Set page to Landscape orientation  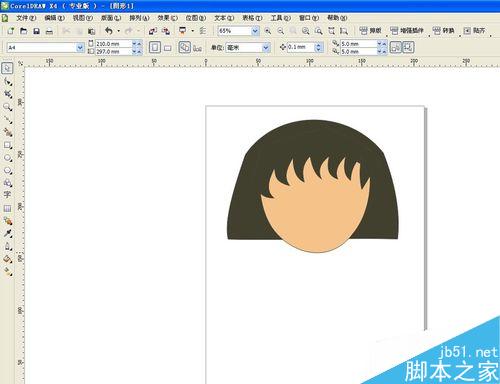[167, 48]
